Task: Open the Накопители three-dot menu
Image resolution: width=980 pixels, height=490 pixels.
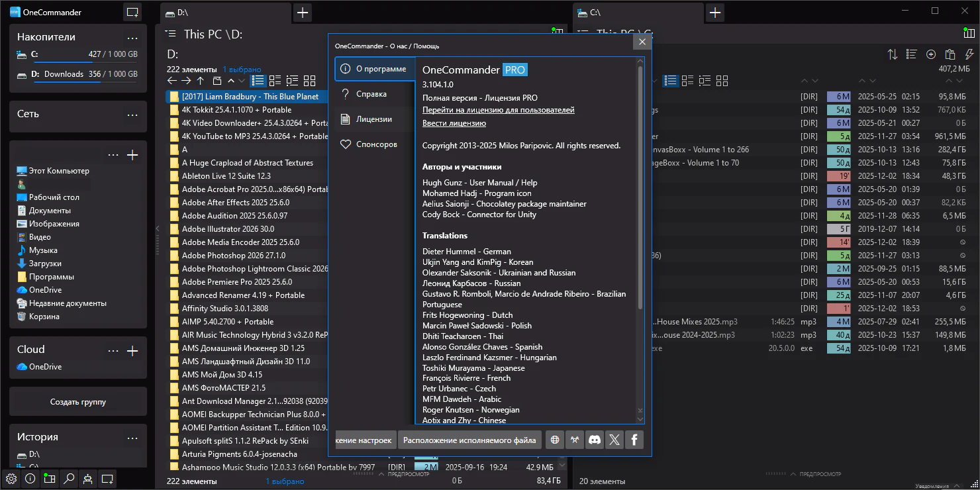Action: (x=132, y=38)
